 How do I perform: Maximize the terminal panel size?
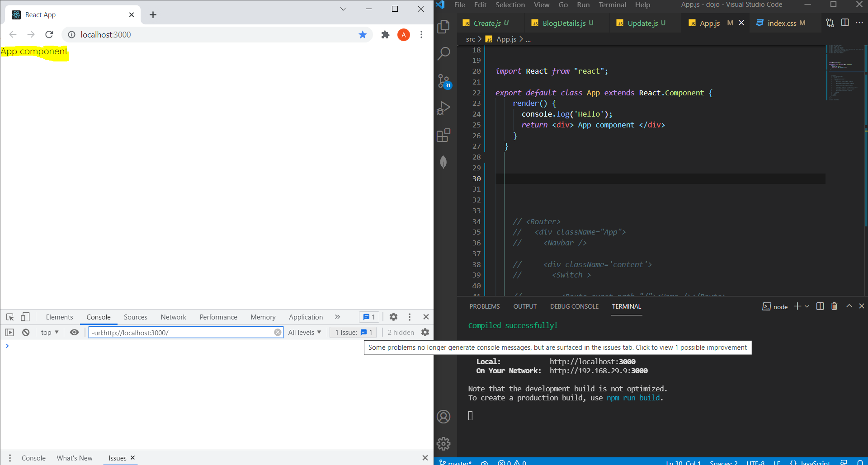(x=849, y=306)
